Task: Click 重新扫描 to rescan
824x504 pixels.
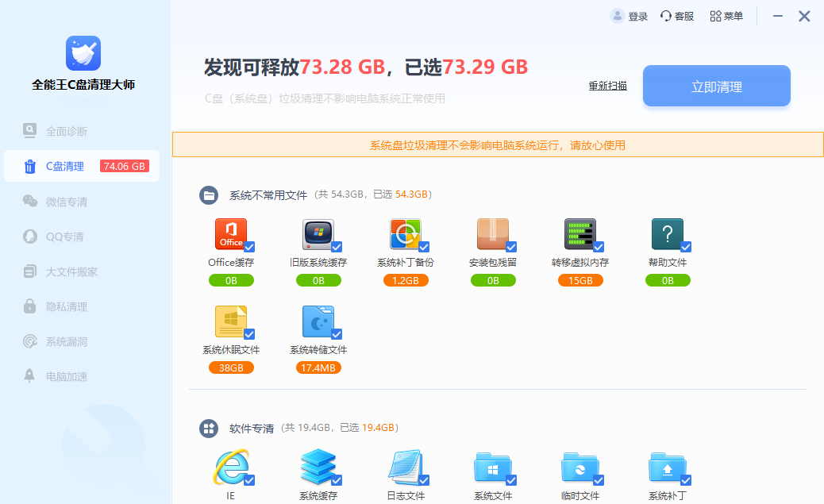Action: coord(610,86)
